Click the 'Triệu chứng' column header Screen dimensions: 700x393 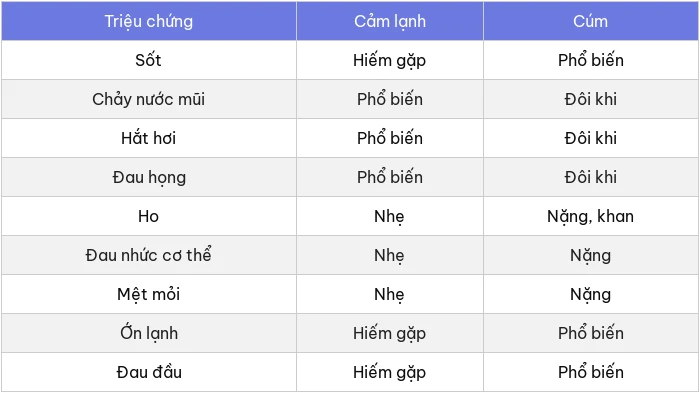[149, 21]
